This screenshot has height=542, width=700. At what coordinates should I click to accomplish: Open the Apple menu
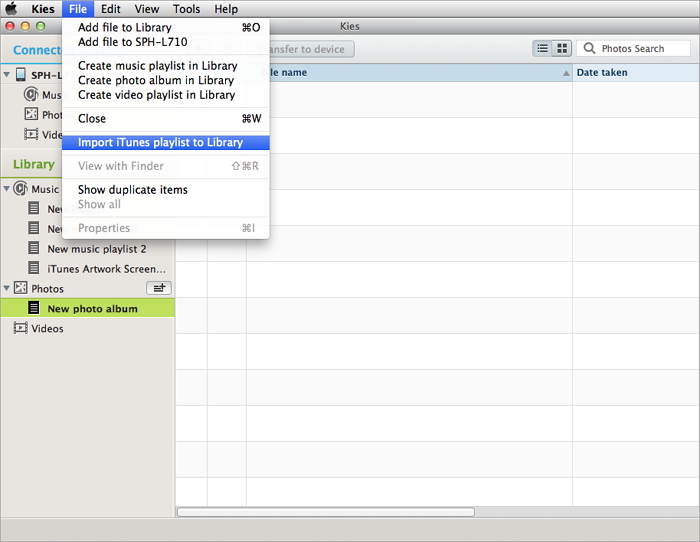11,8
